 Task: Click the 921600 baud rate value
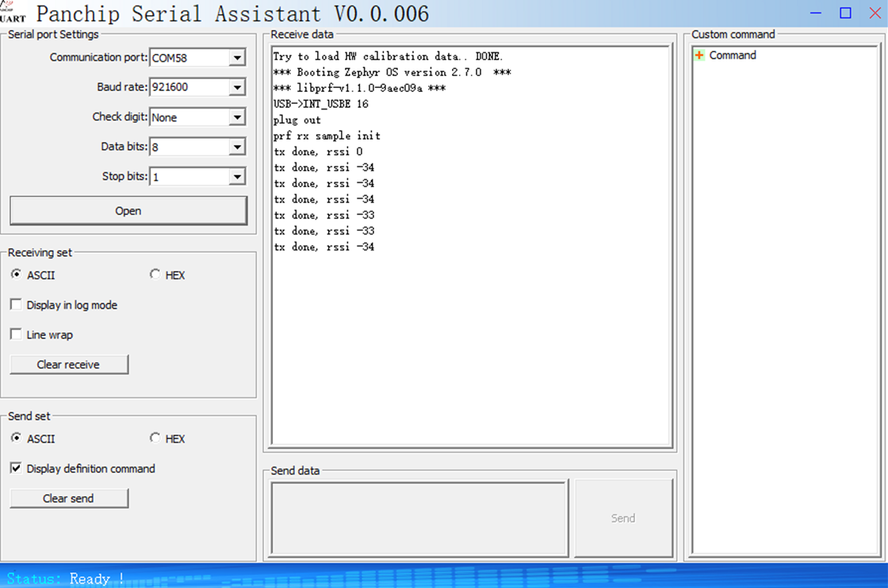[x=190, y=87]
